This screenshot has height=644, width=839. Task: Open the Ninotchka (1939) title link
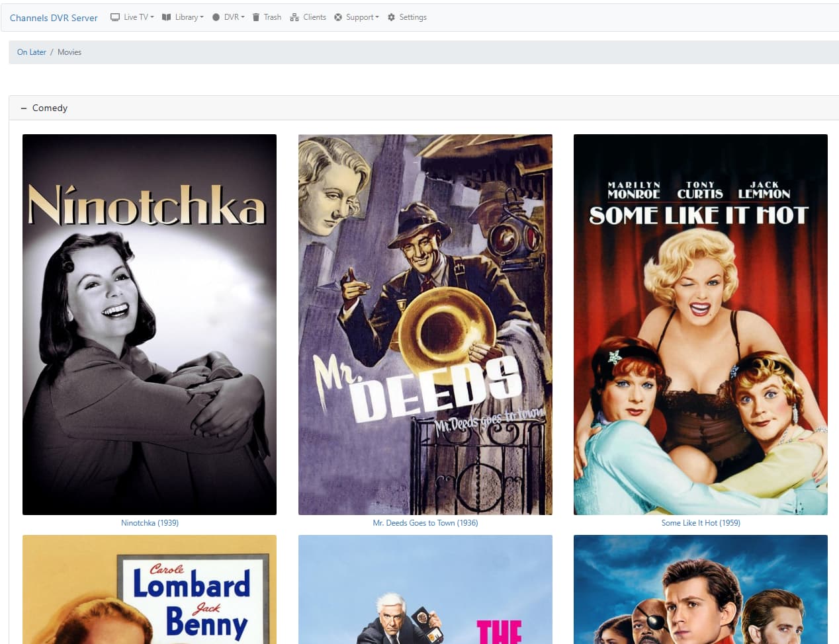click(150, 523)
